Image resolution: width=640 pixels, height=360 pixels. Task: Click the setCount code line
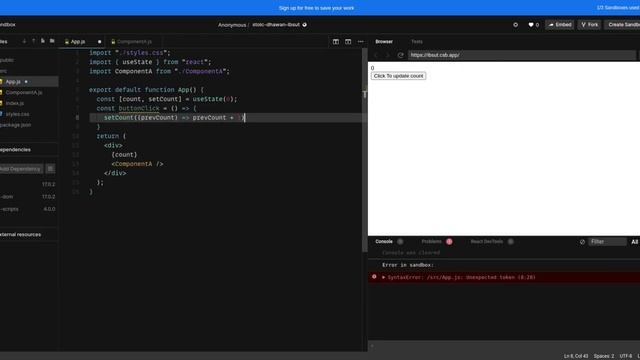(x=174, y=118)
